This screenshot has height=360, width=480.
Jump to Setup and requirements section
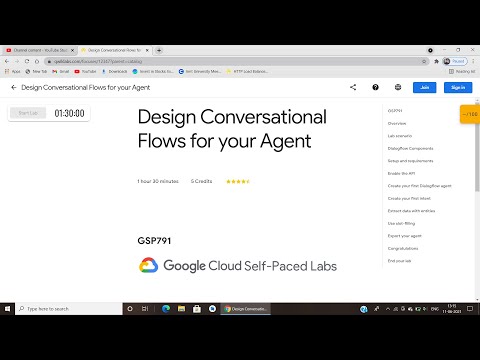click(x=410, y=161)
